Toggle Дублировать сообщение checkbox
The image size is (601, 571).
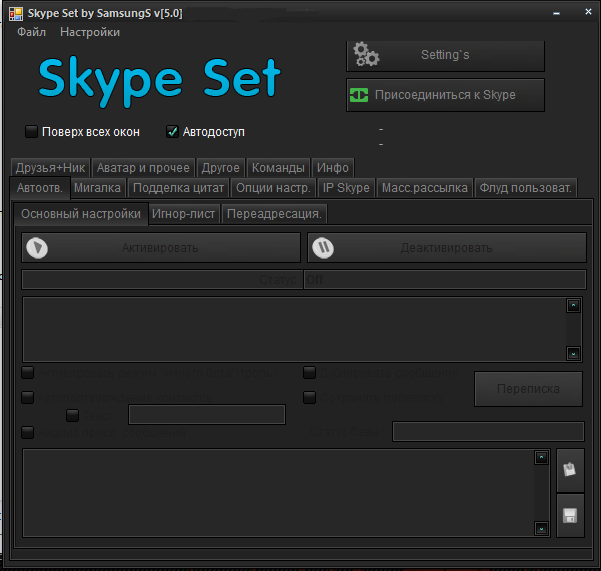(x=309, y=372)
